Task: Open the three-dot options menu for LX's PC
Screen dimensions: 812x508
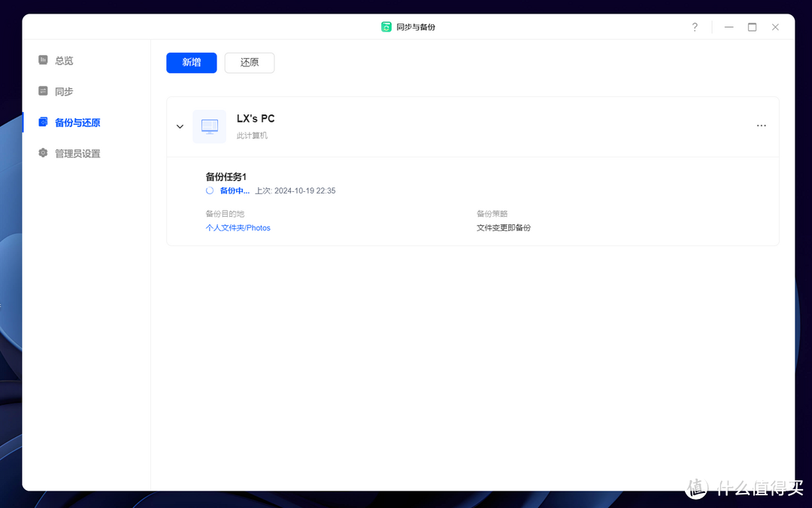Action: (761, 126)
